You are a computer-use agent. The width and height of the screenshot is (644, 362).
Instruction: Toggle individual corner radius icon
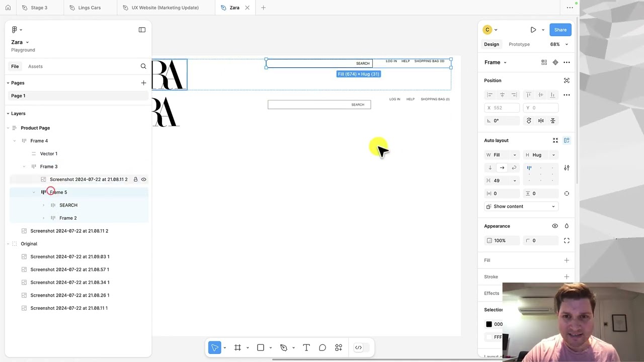tap(567, 241)
